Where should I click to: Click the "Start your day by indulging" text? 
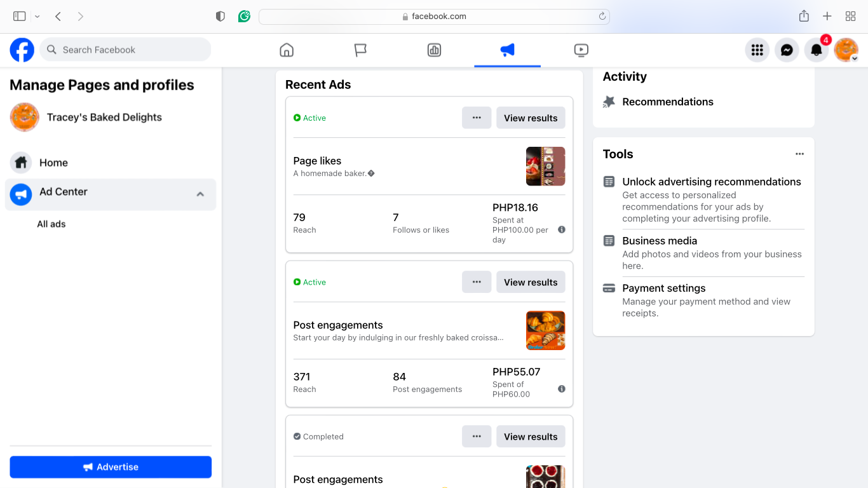tap(398, 337)
